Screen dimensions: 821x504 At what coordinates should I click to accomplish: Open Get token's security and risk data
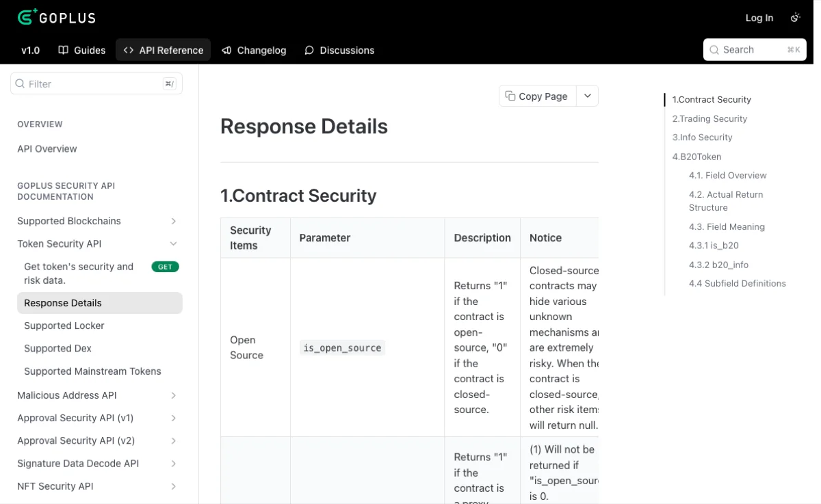pos(100,273)
